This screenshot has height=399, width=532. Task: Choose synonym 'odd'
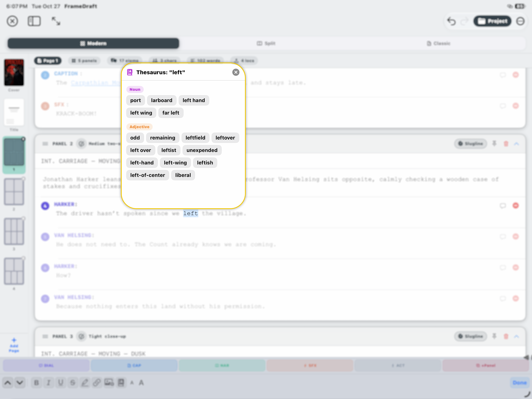(135, 138)
